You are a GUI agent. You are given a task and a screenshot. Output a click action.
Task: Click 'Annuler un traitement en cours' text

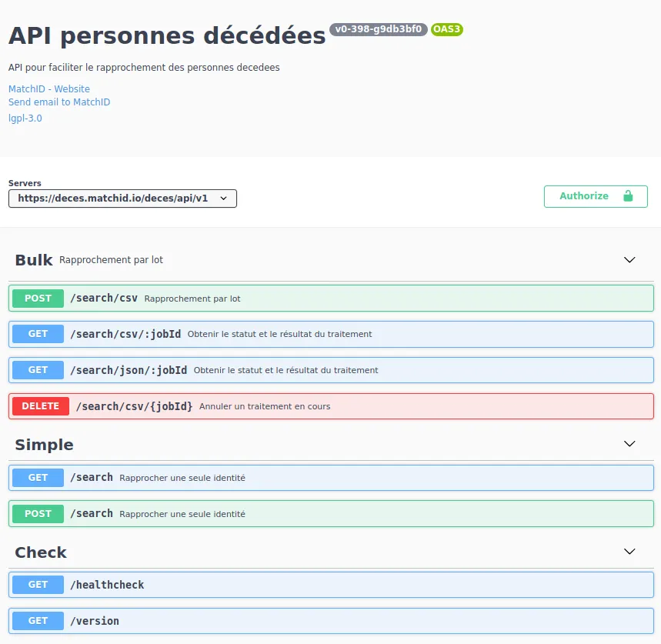tap(265, 407)
